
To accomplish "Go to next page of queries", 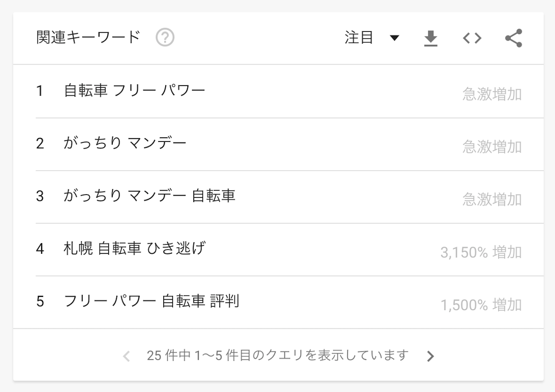I will pos(431,356).
